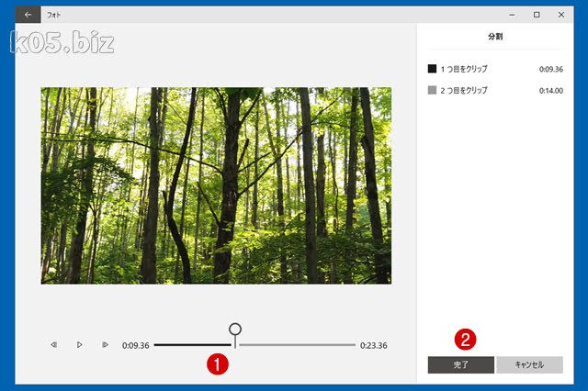Click the split position slider handle

[235, 330]
